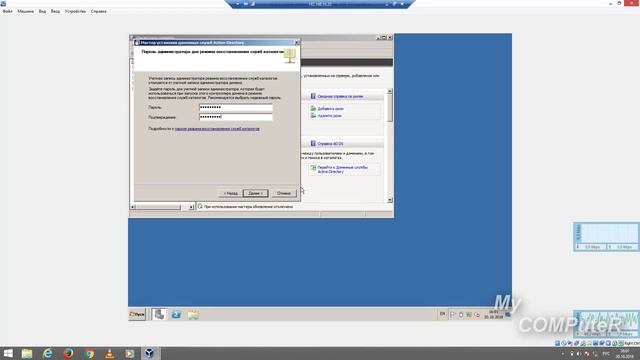Open PowerShell from guest taskbar

pyautogui.click(x=176, y=315)
